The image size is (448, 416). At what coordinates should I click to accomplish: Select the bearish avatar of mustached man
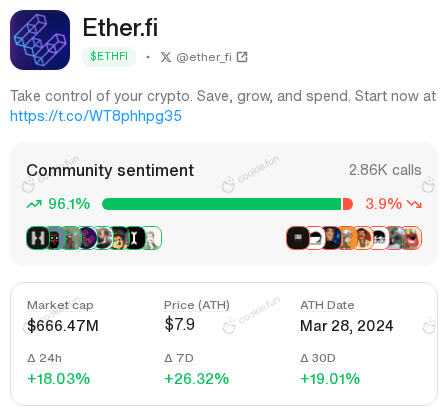point(363,238)
